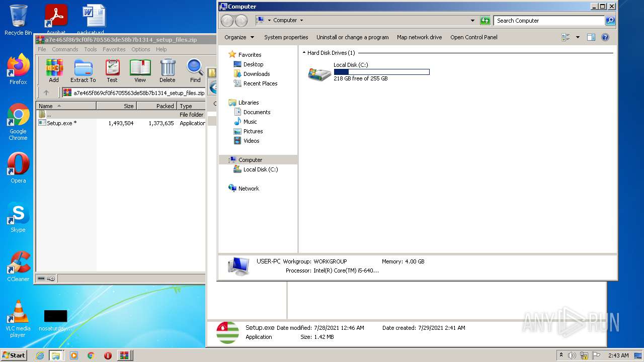Open the Recycle Bin

coord(18,20)
